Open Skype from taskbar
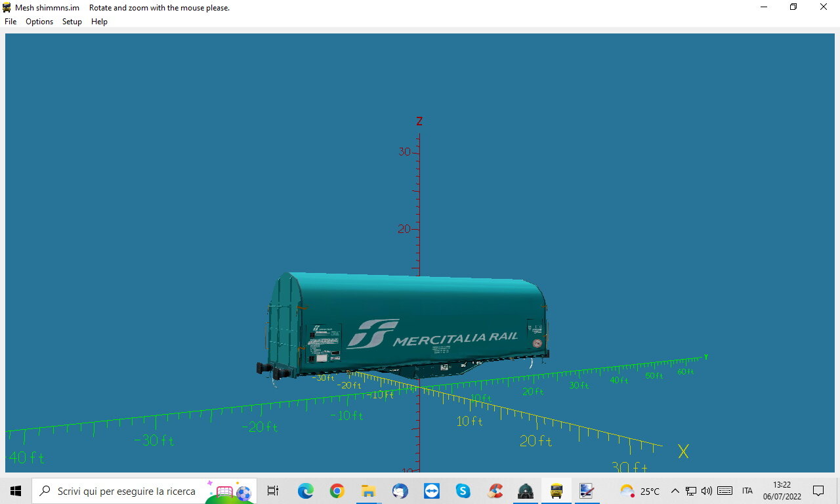This screenshot has height=504, width=840. click(463, 491)
